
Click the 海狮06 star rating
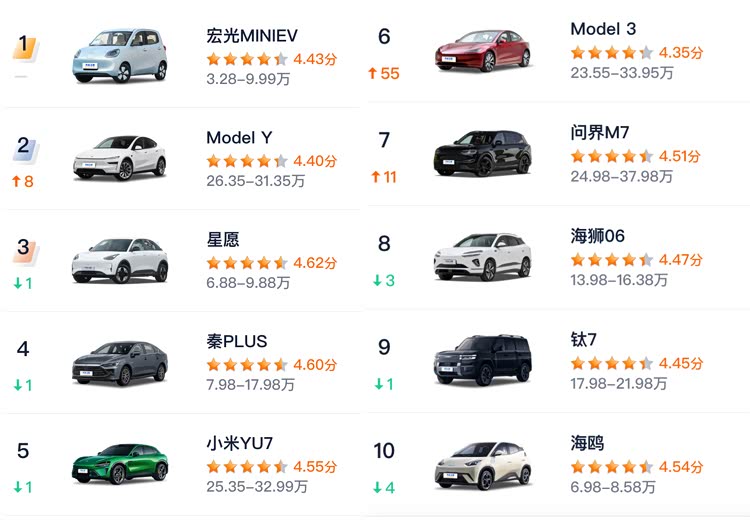click(611, 260)
